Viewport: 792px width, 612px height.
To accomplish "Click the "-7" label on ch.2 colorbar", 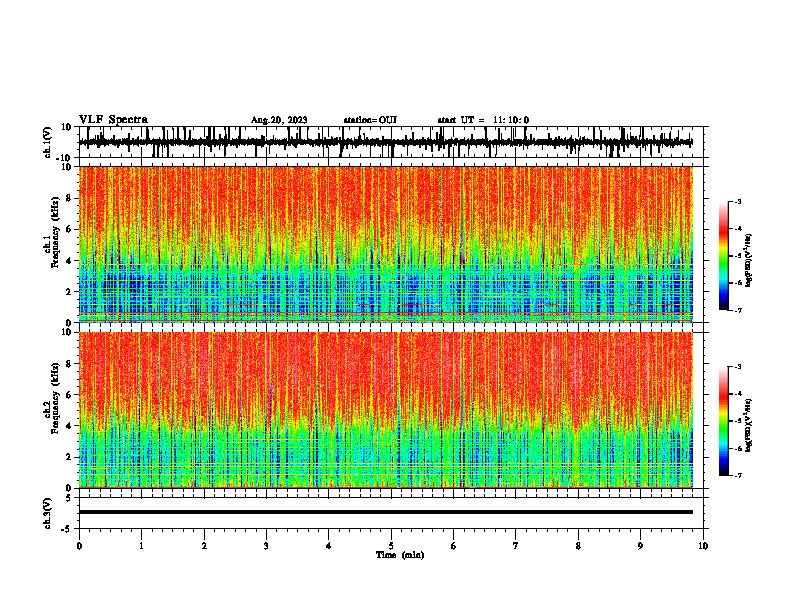I will (737, 475).
